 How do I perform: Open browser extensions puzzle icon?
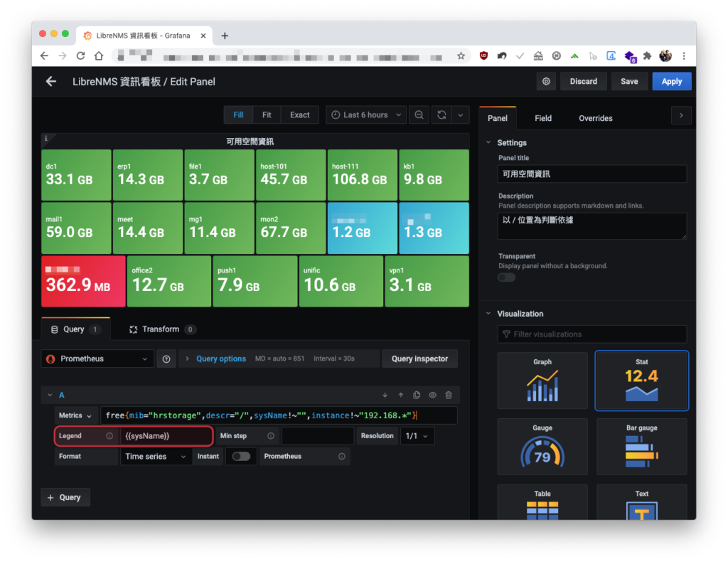tap(647, 56)
